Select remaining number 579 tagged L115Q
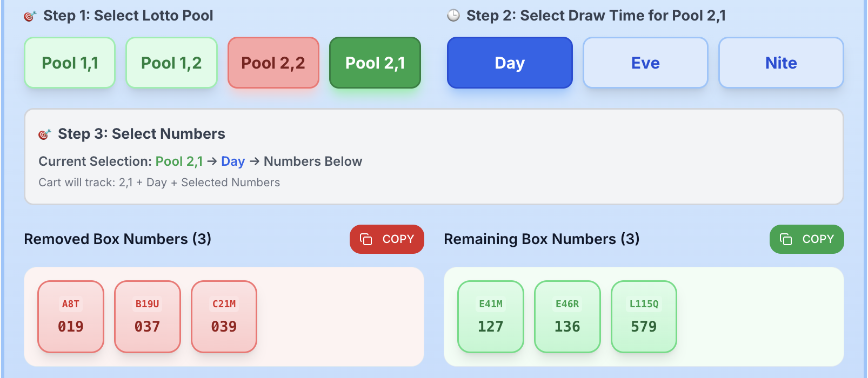Image resolution: width=868 pixels, height=378 pixels. coord(644,316)
